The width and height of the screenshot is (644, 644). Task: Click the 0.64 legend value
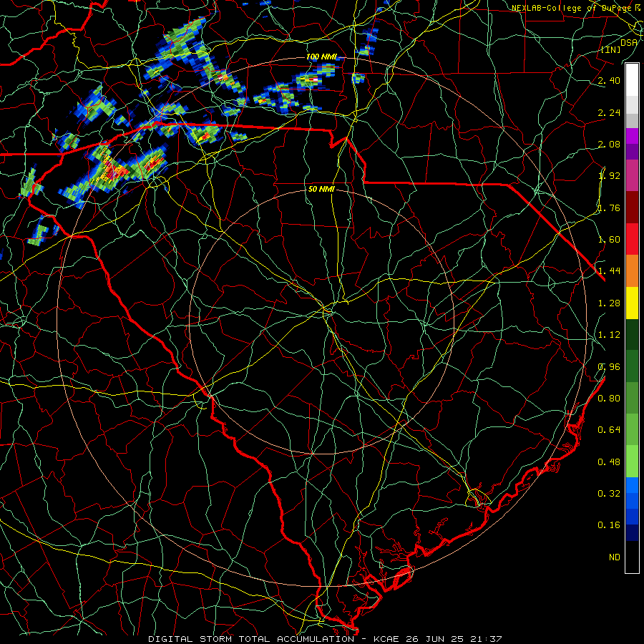(609, 430)
